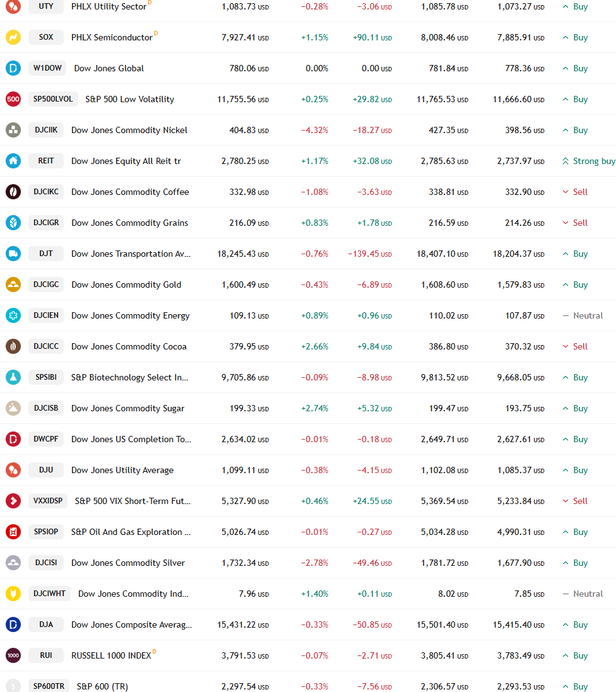
Task: Click the Commodity Sugar beige icon
Action: pos(13,408)
